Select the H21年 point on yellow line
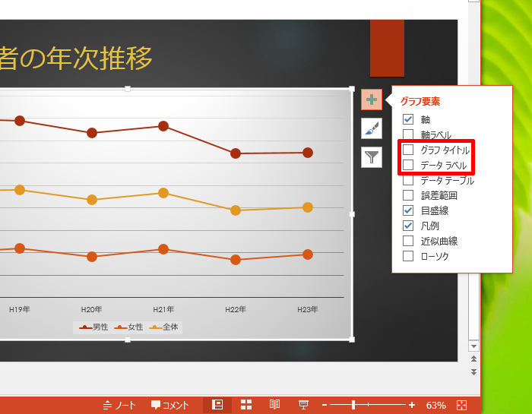Viewport: 532px width, 414px height. (x=163, y=193)
